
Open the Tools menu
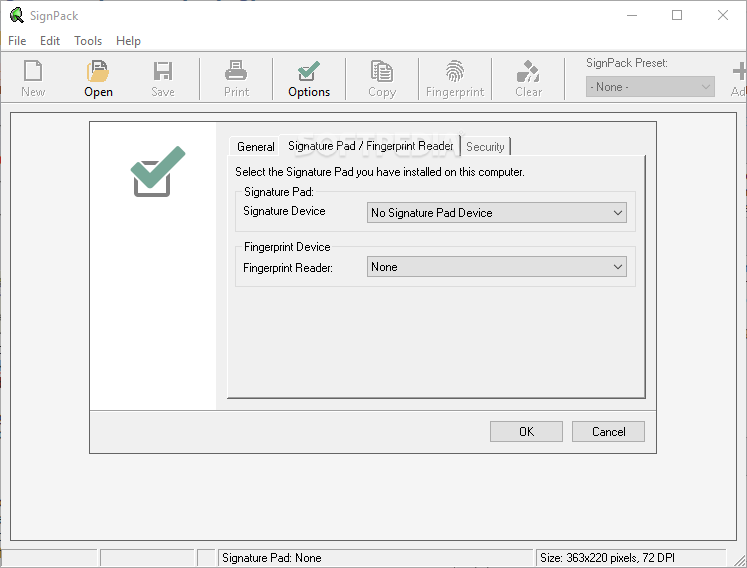tap(88, 41)
